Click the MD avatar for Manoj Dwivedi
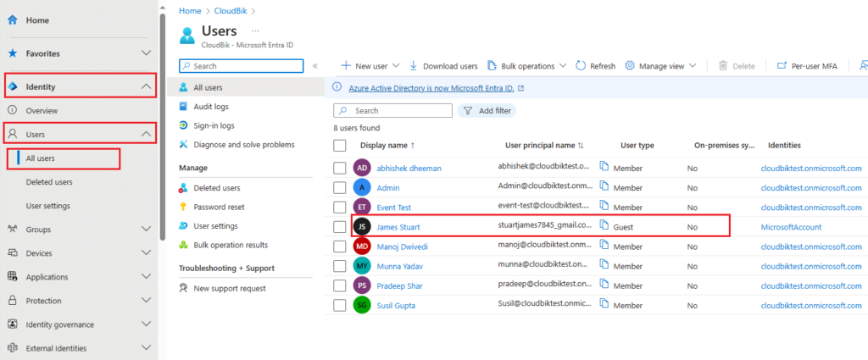Image resolution: width=868 pixels, height=360 pixels. (x=361, y=246)
